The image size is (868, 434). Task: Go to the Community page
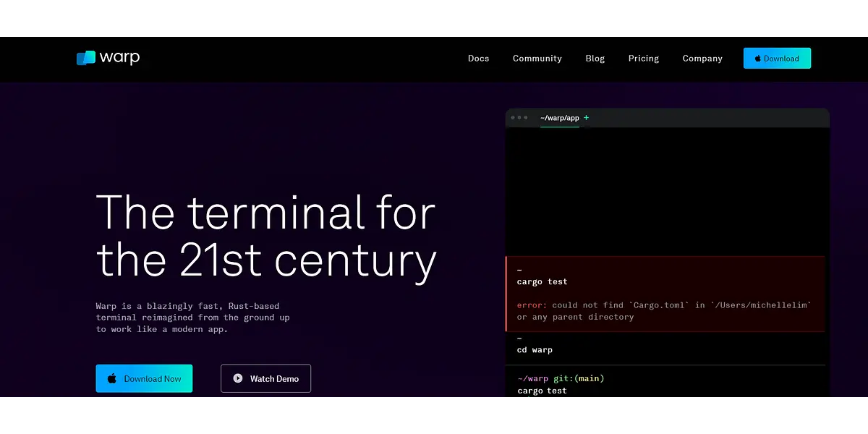[537, 59]
